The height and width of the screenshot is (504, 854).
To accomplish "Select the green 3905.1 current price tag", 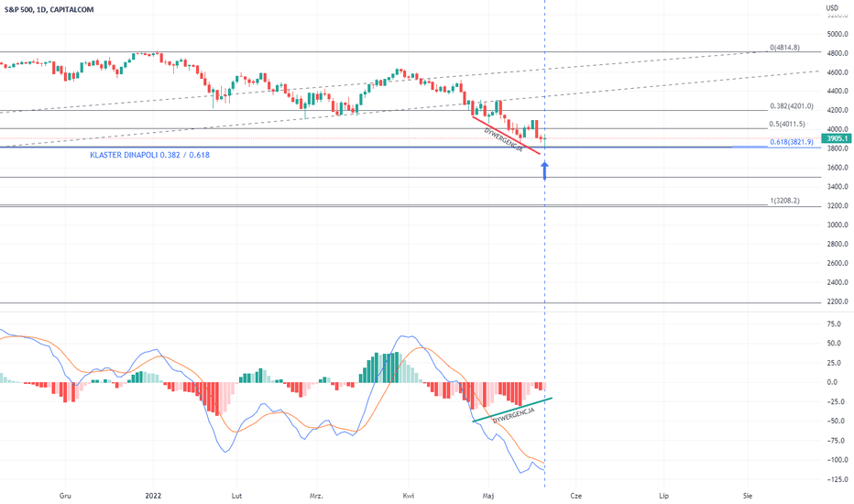I will tap(836, 139).
